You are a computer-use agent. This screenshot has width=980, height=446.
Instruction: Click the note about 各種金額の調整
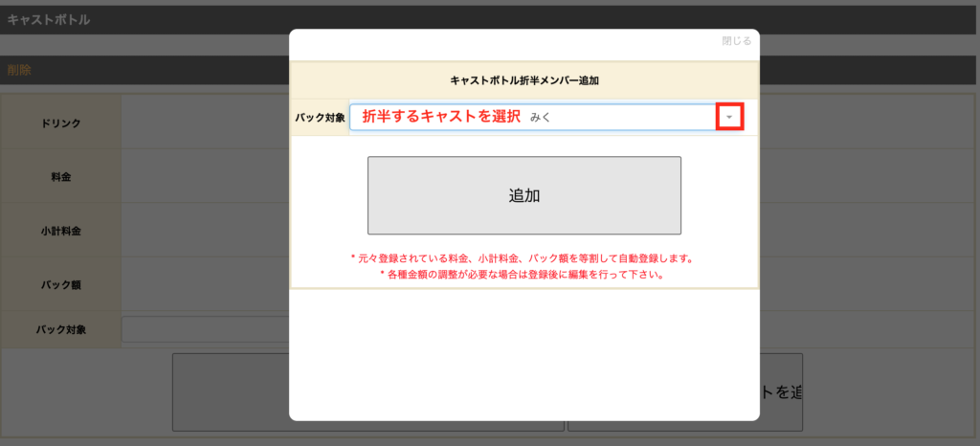click(523, 275)
